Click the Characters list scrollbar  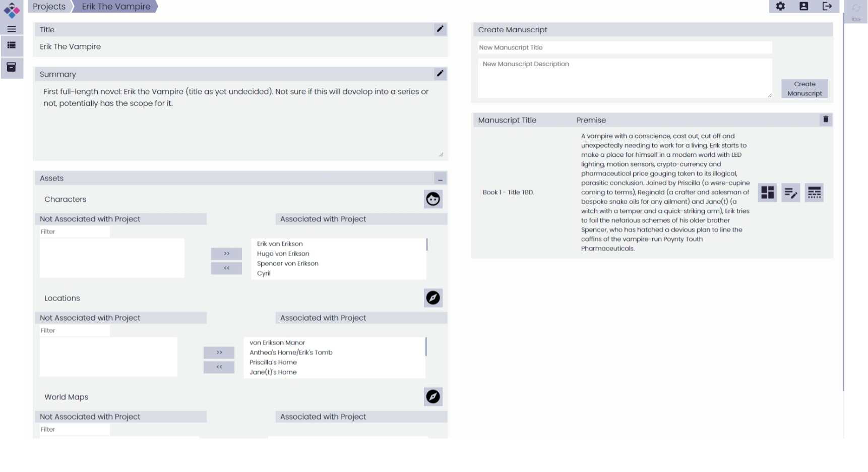[427, 245]
